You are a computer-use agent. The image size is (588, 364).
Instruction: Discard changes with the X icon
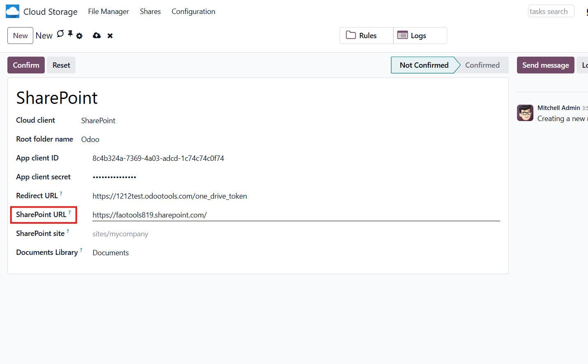[110, 36]
